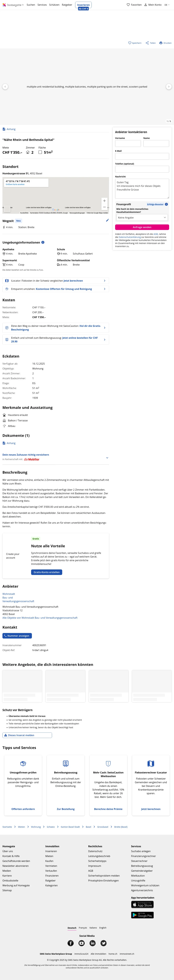Go to next gallery image arrow
The width and height of the screenshot is (174, 980).
[169, 87]
